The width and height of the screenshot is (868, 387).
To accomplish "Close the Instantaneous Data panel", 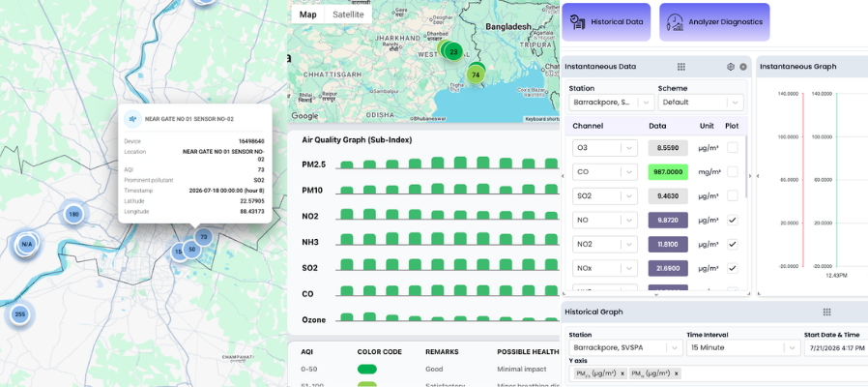I will (x=743, y=67).
